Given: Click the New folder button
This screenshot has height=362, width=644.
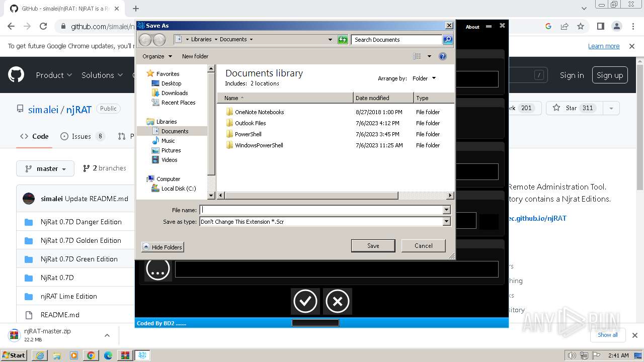Looking at the screenshot, I should 195,56.
